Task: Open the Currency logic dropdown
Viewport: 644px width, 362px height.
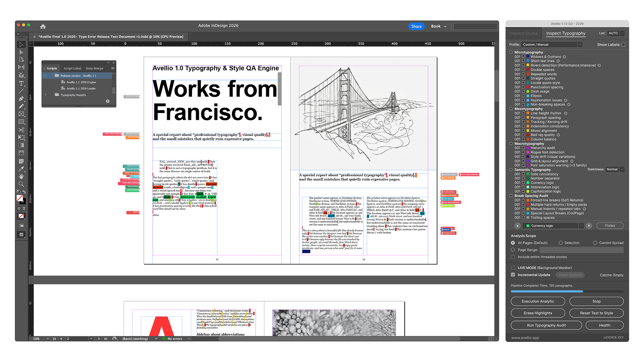Action: (x=554, y=226)
